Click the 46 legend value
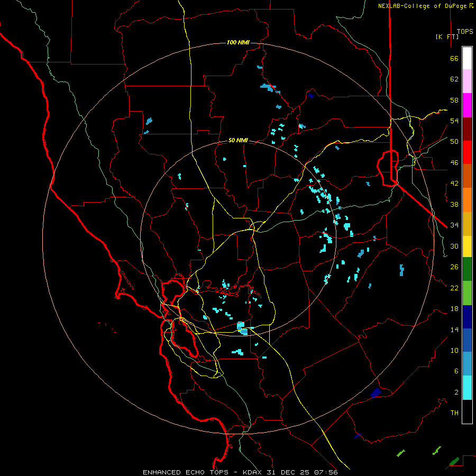476x476 pixels. [454, 163]
